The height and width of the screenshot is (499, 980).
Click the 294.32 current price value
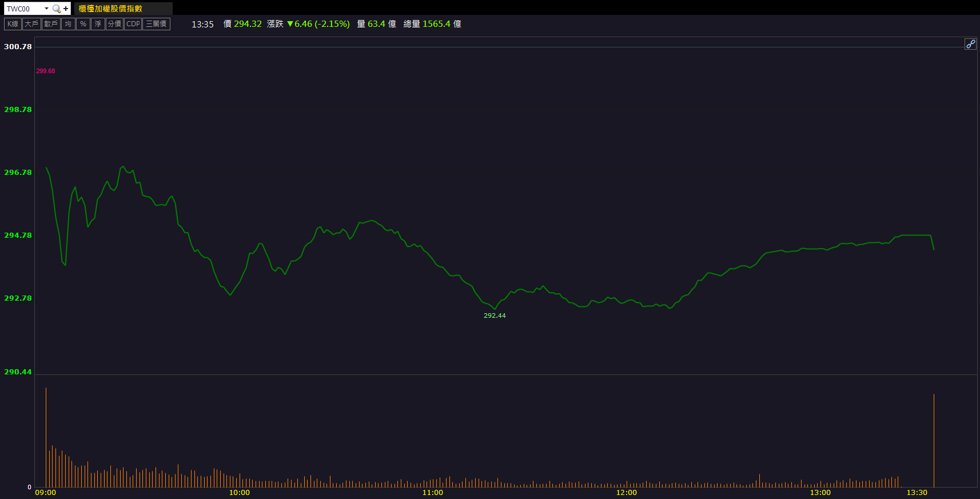[x=248, y=24]
